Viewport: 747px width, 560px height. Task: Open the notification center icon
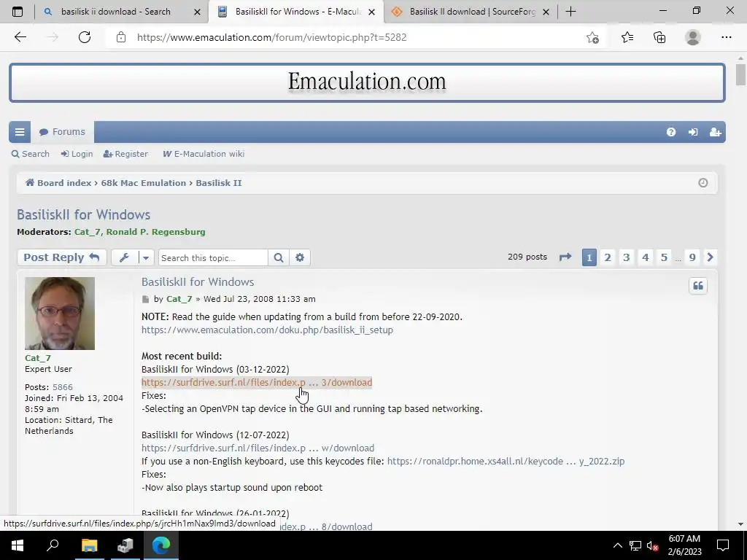click(723, 545)
